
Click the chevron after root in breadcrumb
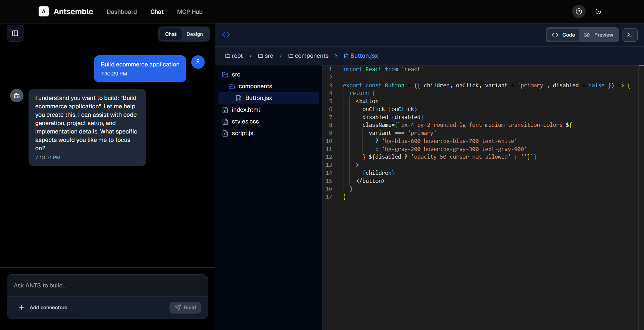click(x=250, y=56)
